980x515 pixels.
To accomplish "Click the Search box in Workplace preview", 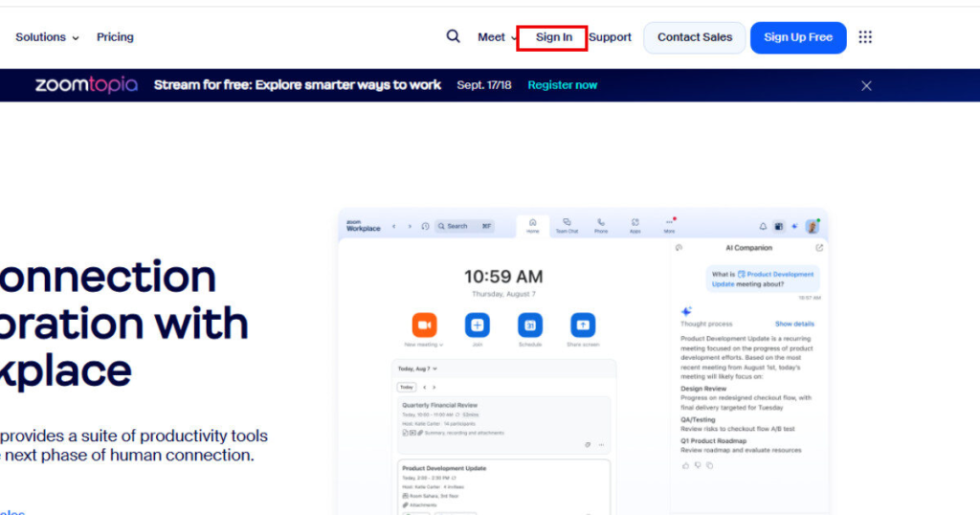I will pyautogui.click(x=464, y=226).
